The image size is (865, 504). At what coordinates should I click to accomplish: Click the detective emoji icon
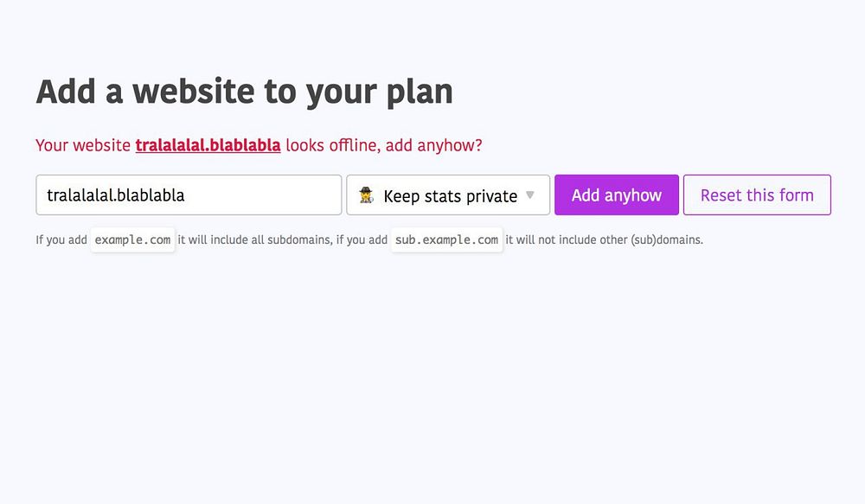366,195
